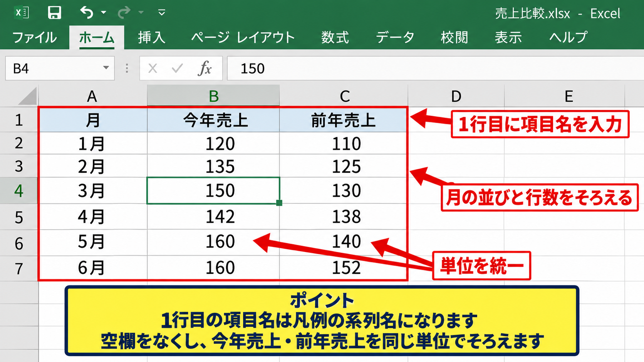Click the Redo arrow icon
Screen dimensions: 644x362
(124, 13)
